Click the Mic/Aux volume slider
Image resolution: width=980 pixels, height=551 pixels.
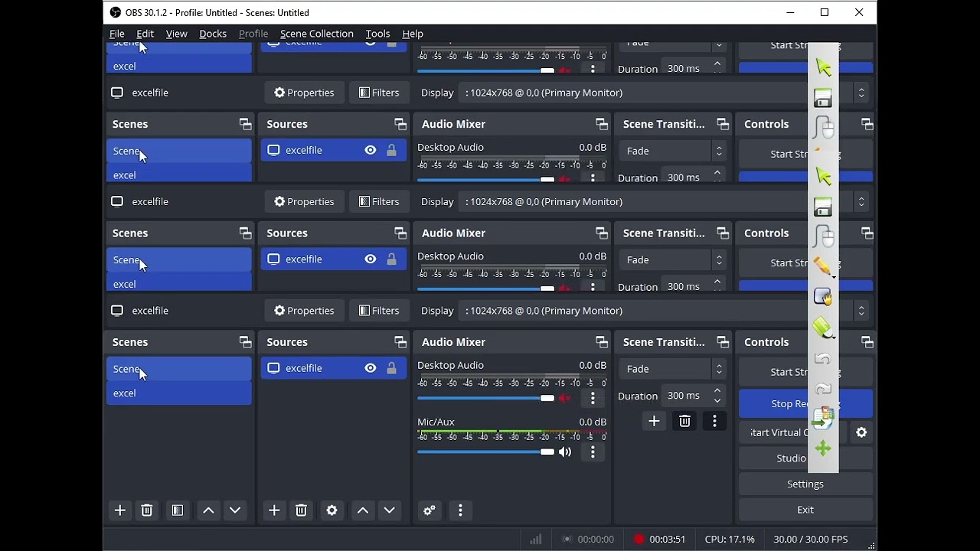[485, 452]
